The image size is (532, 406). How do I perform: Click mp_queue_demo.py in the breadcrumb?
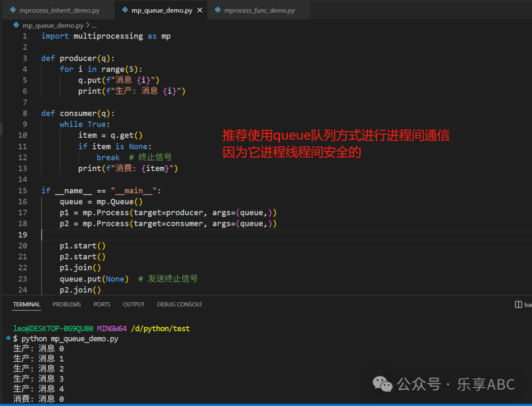click(x=53, y=26)
